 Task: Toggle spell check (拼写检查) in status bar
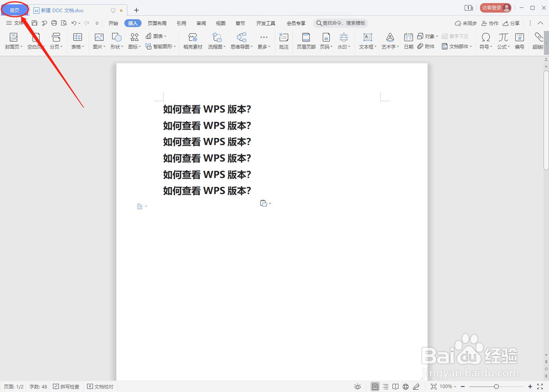pos(66,387)
